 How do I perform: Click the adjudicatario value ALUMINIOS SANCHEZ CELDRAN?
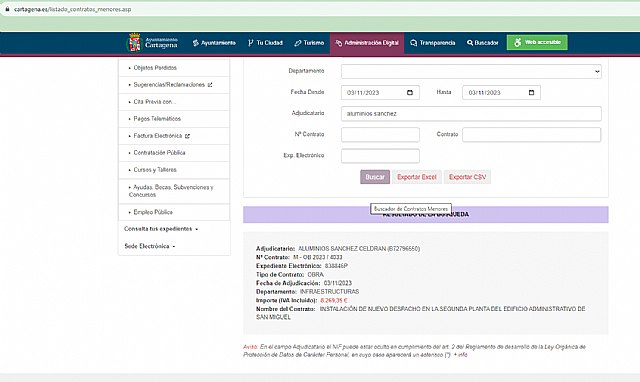point(359,249)
